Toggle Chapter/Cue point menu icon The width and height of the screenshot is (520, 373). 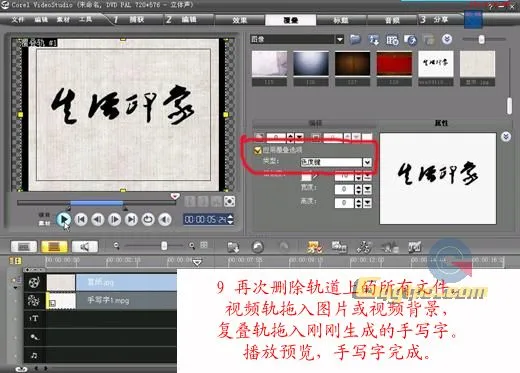coord(389,247)
